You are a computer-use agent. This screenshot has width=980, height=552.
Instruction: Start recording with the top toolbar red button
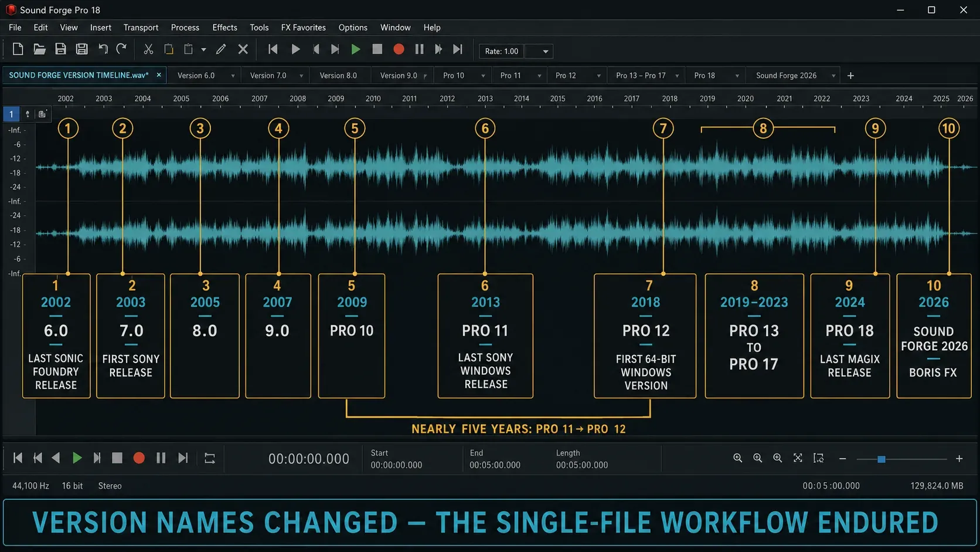[x=399, y=49]
